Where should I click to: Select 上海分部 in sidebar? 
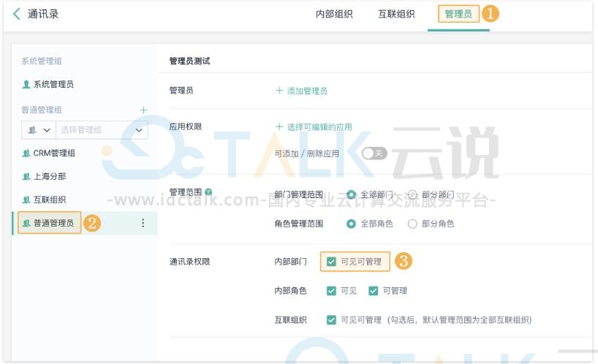click(x=50, y=176)
